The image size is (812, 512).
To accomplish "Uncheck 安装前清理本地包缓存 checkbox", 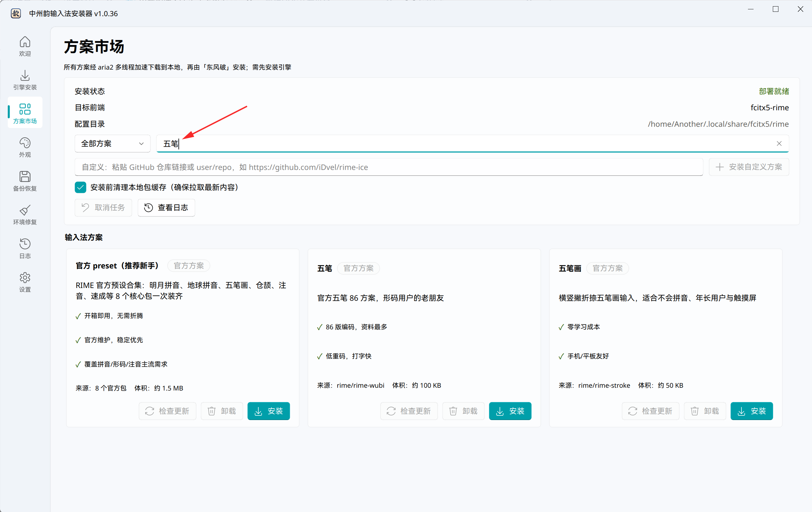I will 81,187.
